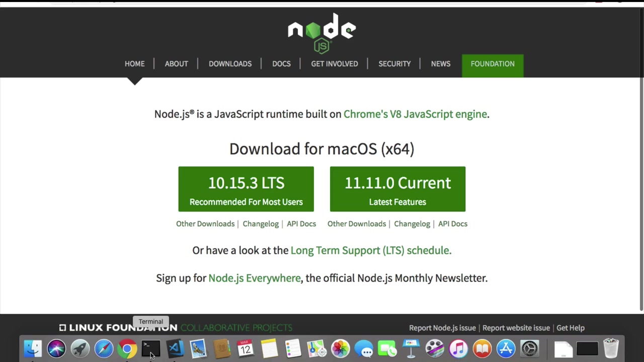Screen dimensions: 644x362
Task: Open Other Downloads under the Current version
Action: click(357, 224)
